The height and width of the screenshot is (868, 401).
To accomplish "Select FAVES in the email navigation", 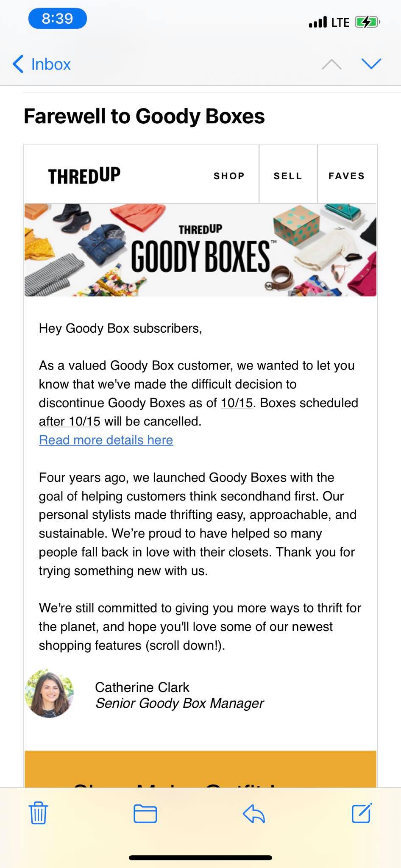I will pyautogui.click(x=347, y=175).
